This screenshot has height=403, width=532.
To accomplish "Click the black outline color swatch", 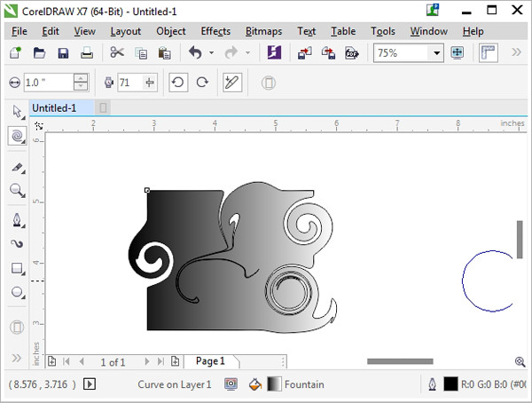I will (450, 384).
